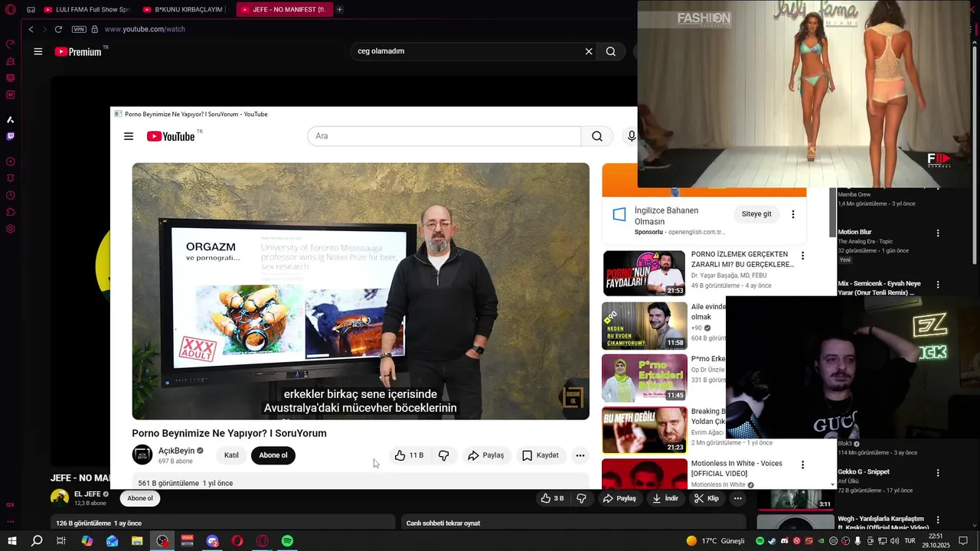
Task: Open GX Control speedometer in sidebar
Action: (x=11, y=44)
